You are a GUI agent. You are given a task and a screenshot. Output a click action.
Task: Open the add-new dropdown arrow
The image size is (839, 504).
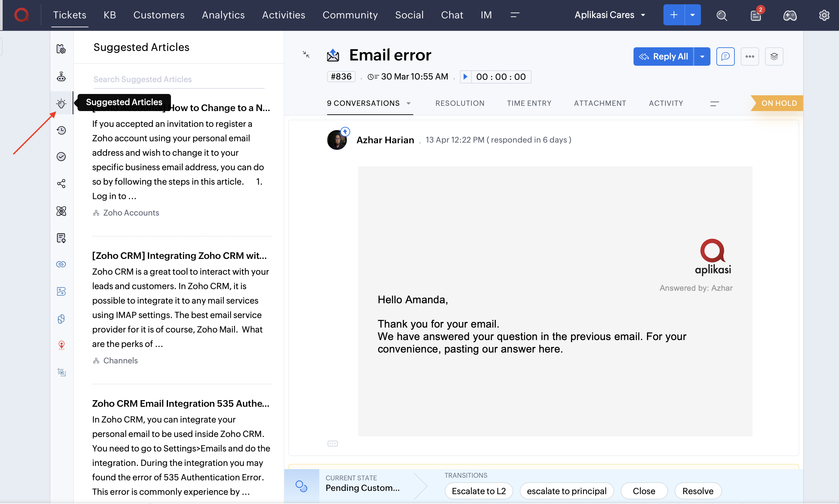[x=693, y=15]
